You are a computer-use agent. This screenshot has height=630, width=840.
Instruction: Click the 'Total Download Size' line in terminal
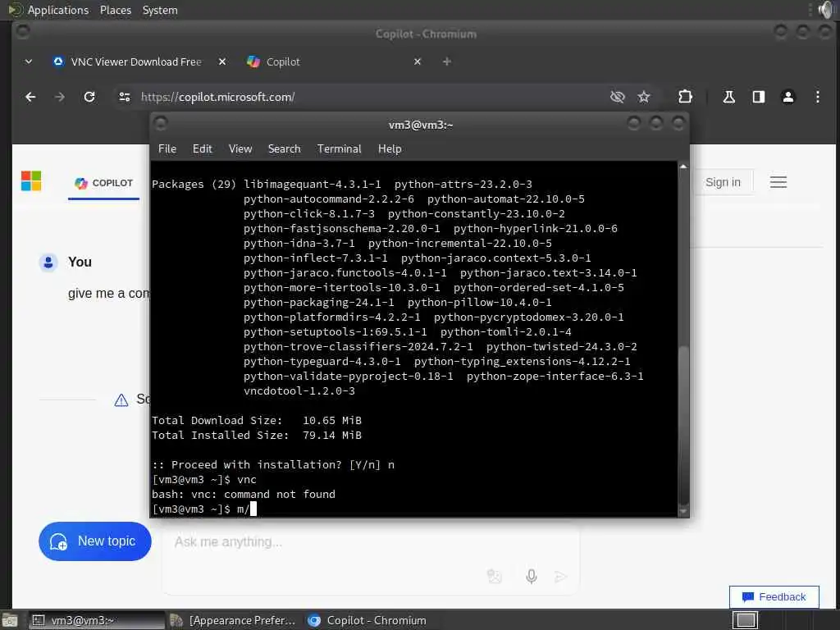tap(257, 421)
